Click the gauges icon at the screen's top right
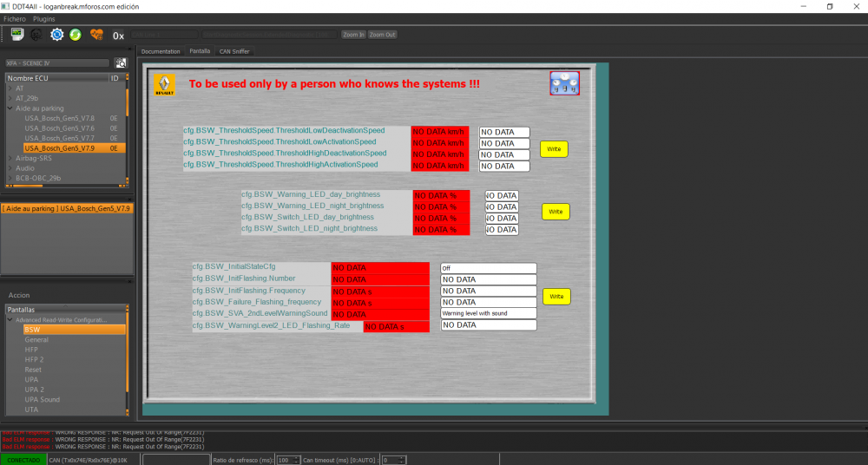868x465 pixels. coord(565,83)
